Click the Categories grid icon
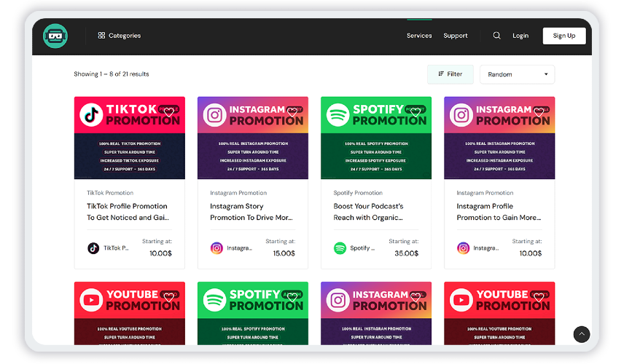 101,36
